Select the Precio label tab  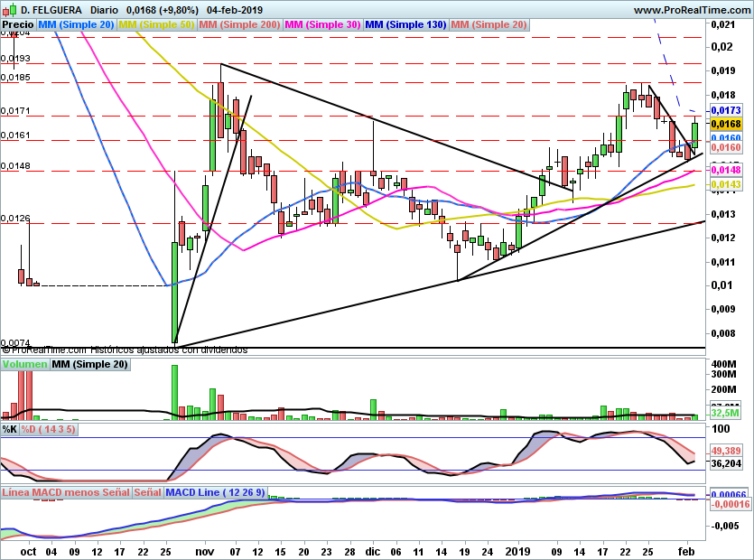tap(18, 24)
